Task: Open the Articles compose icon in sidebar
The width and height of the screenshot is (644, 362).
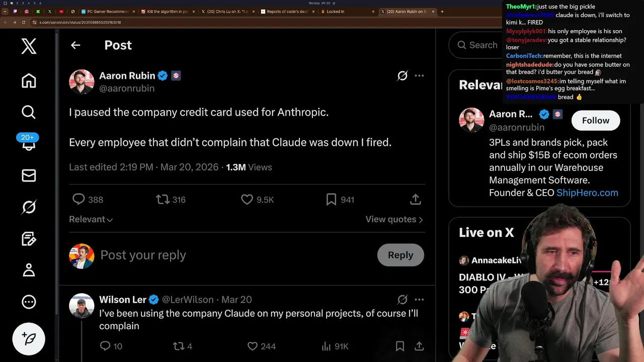Action: point(29,238)
